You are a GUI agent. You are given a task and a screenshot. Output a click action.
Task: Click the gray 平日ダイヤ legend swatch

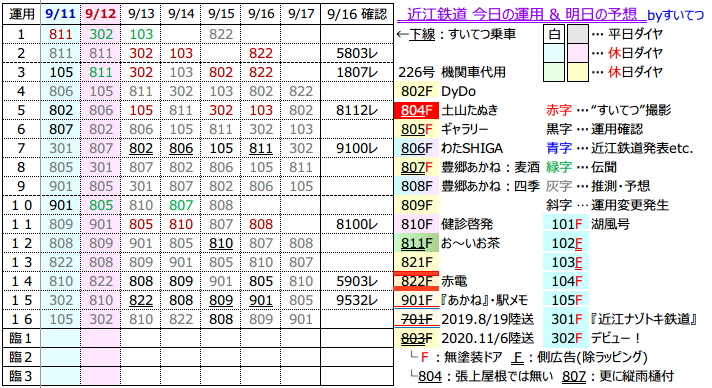pyautogui.click(x=578, y=34)
